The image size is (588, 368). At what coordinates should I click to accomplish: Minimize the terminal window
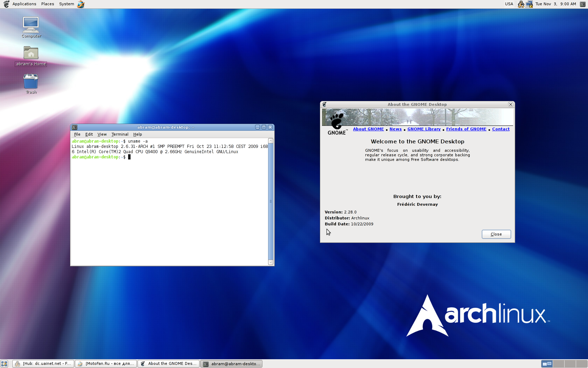[x=258, y=127]
